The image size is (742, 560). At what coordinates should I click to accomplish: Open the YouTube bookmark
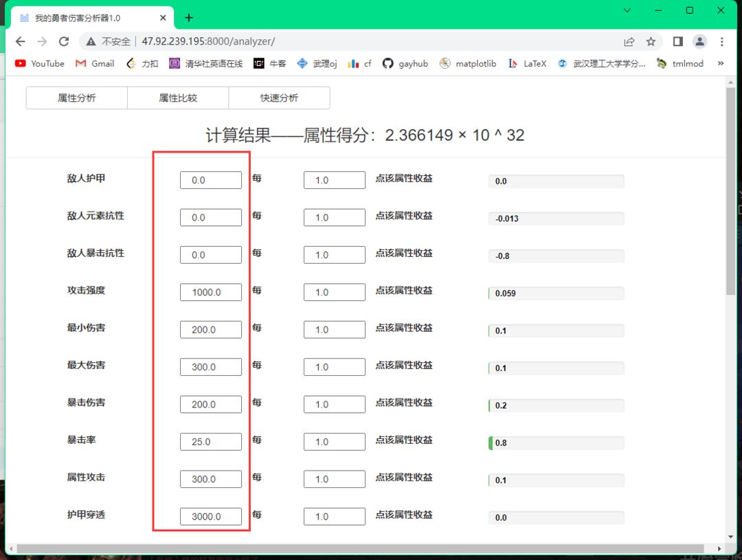[x=39, y=63]
